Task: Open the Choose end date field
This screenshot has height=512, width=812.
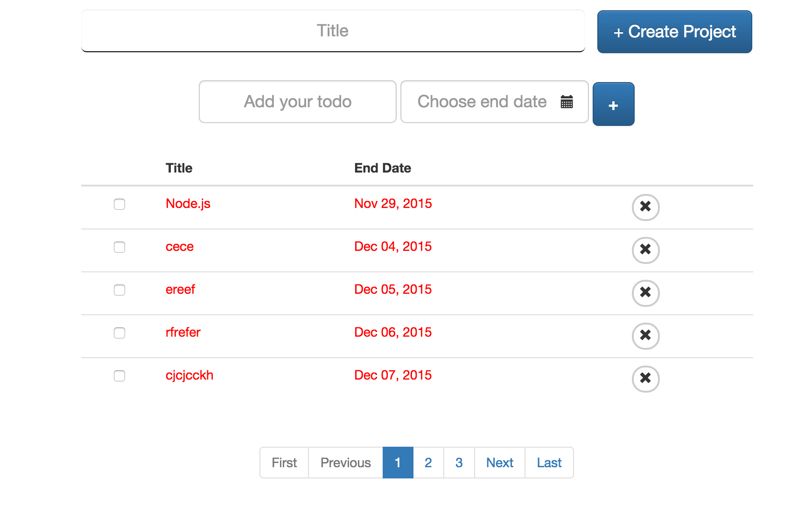Action: click(482, 102)
